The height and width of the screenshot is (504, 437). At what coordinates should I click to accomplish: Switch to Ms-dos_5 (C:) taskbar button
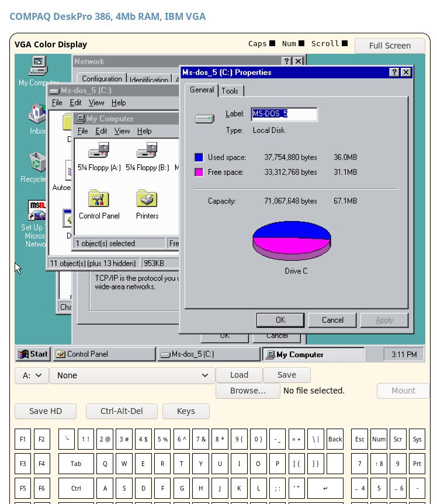click(x=209, y=354)
